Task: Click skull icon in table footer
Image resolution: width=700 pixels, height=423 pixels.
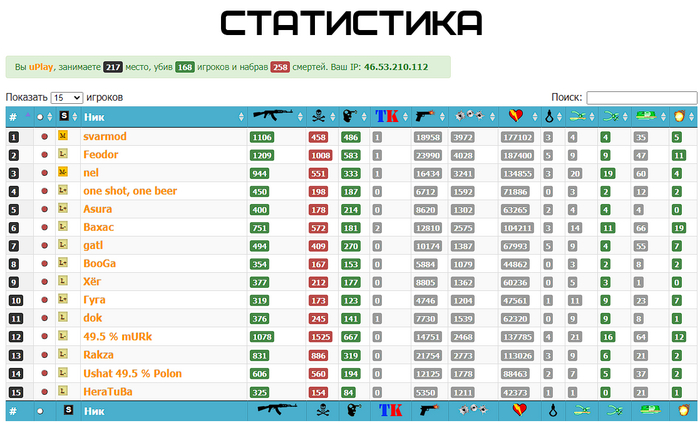Action: click(322, 410)
